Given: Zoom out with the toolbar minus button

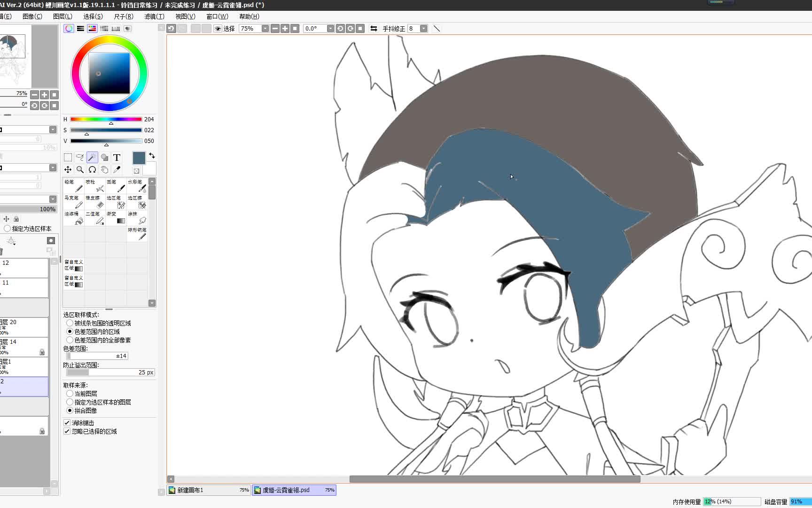Looking at the screenshot, I should [x=275, y=29].
